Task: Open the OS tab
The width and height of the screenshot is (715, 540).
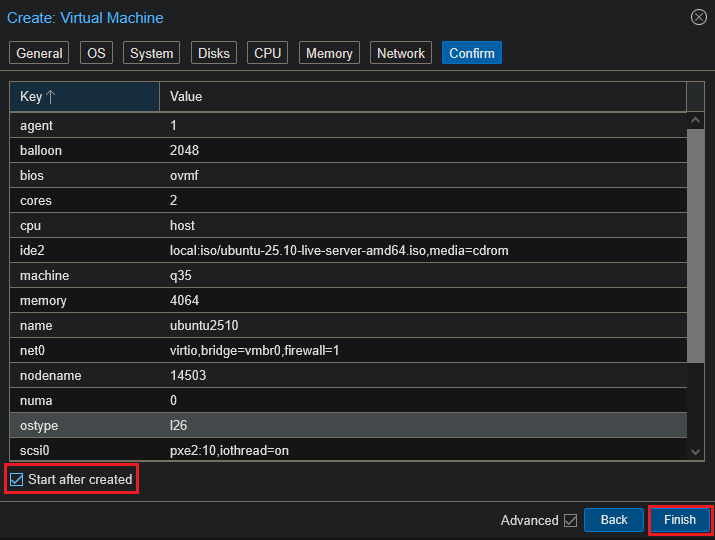Action: [x=96, y=53]
